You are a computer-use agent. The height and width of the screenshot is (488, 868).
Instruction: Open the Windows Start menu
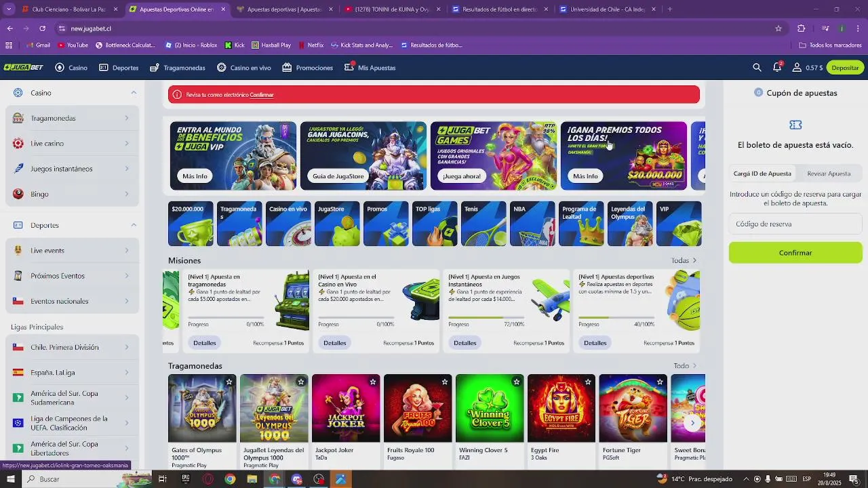tap(10, 479)
